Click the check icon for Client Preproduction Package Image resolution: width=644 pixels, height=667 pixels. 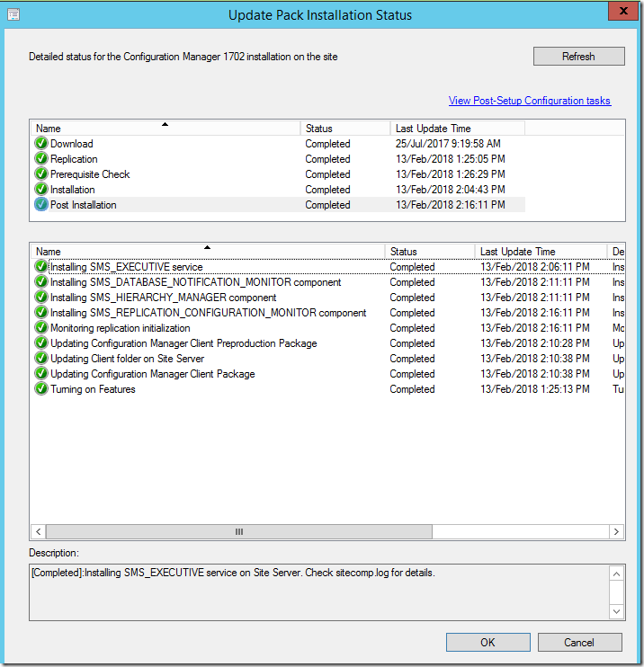coord(40,343)
